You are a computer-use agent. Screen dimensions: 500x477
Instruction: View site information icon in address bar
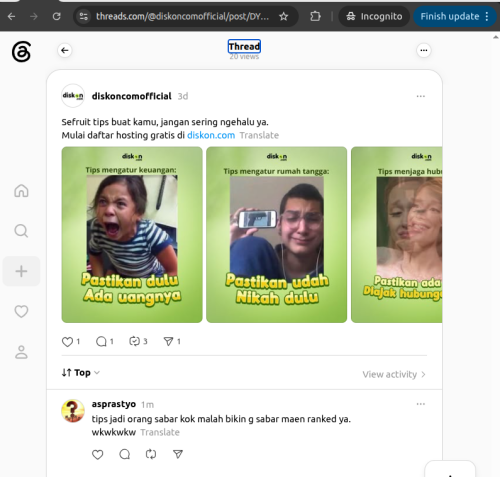pyautogui.click(x=84, y=16)
